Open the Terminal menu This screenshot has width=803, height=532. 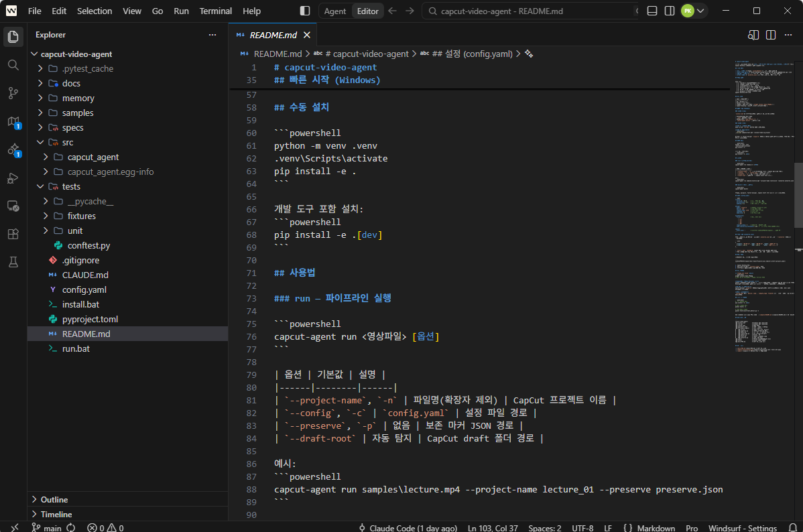[216, 11]
